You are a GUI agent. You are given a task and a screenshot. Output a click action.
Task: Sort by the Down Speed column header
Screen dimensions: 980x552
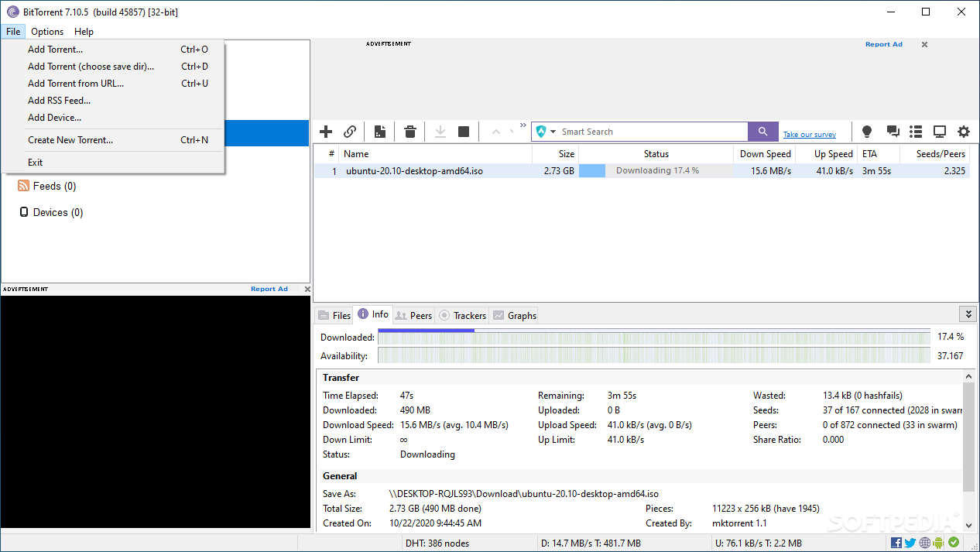click(764, 154)
